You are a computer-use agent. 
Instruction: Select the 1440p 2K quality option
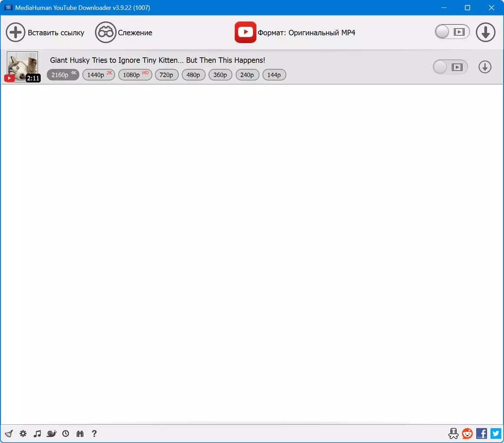pyautogui.click(x=99, y=75)
